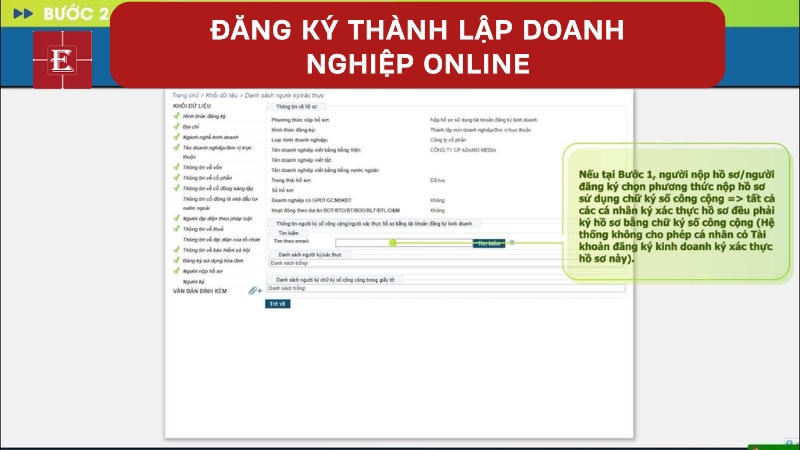The image size is (800, 450).
Task: Click Số hồ sơ label
Action: 283,190
